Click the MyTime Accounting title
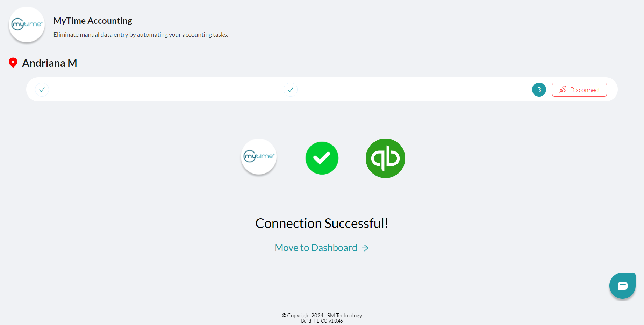Viewport: 644px width, 325px height. tap(93, 21)
